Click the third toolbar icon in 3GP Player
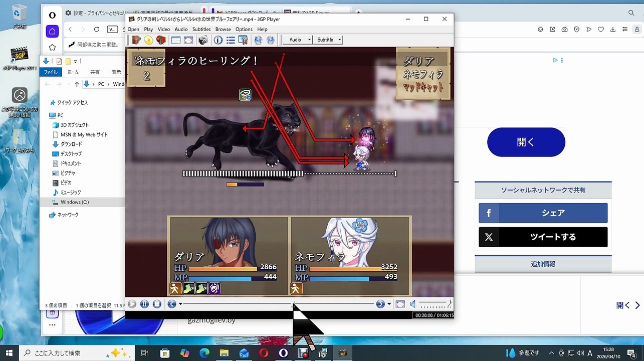Viewport: 644px width, 361px height. (161, 40)
